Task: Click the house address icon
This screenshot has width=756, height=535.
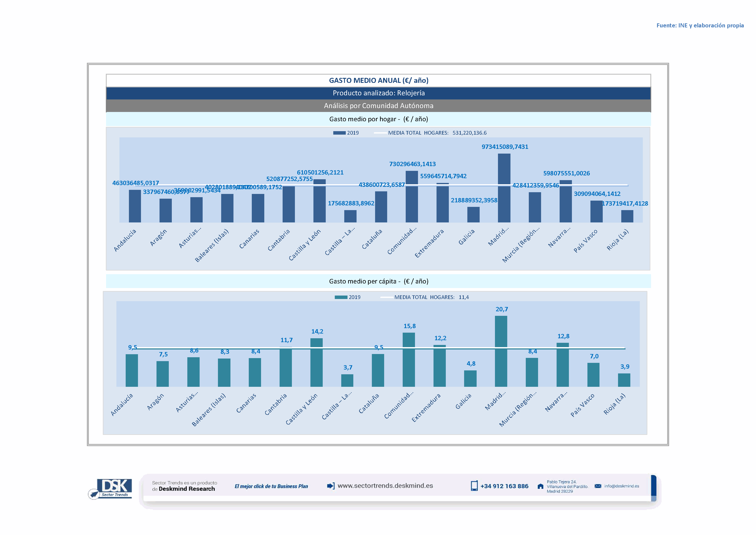Action: point(540,486)
